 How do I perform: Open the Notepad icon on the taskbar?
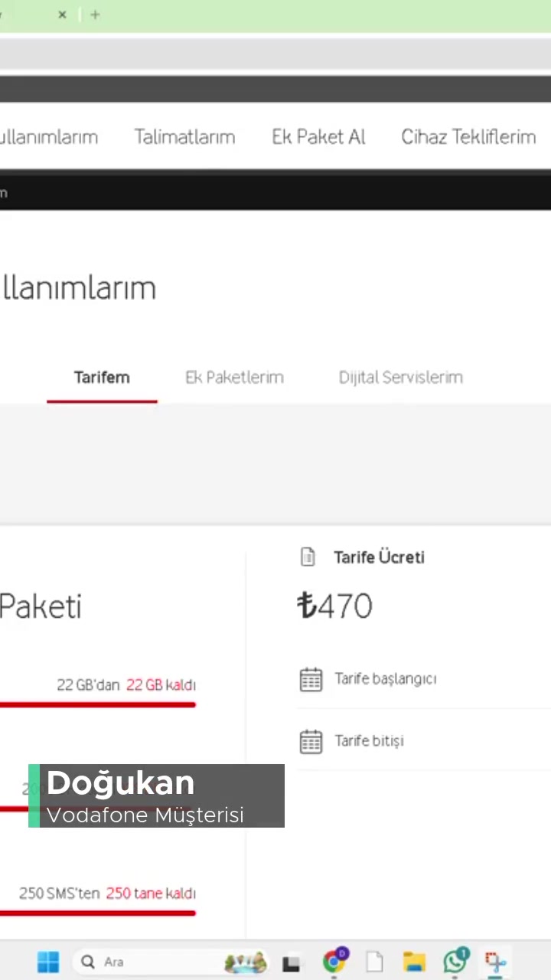click(374, 962)
